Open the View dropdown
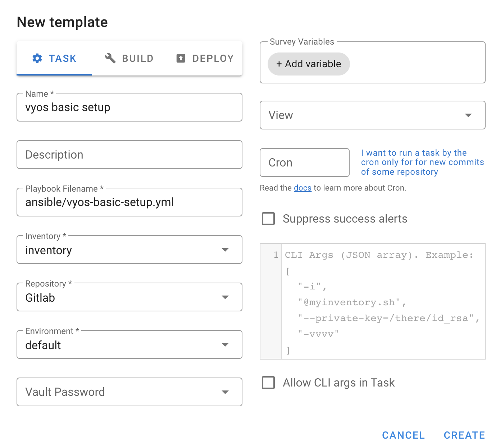Screen dimensions: 500x448 click(x=468, y=115)
